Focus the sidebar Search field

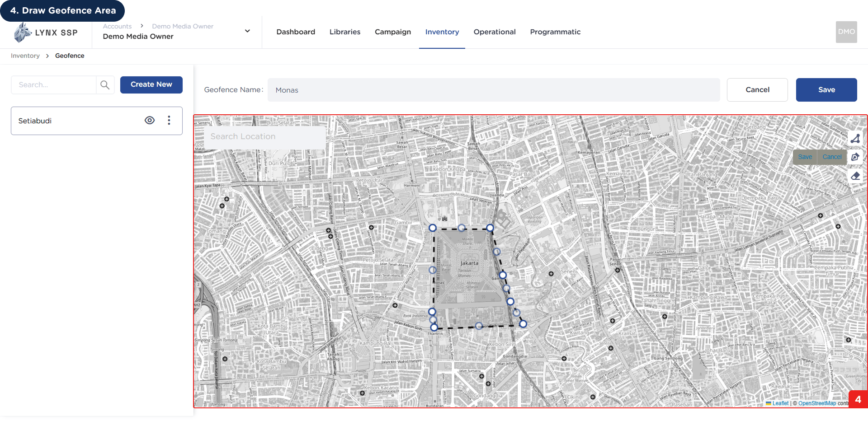pos(54,85)
